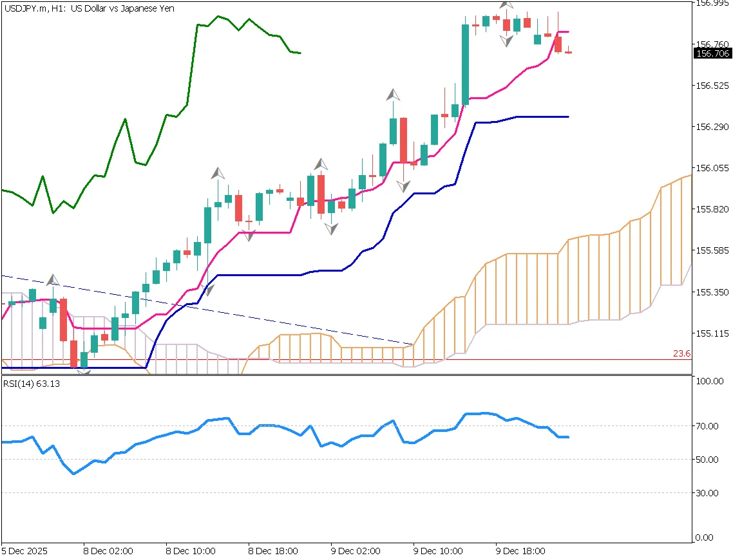This screenshot has width=742, height=560.
Task: Select the down fractal arrow under the 8 Dec 18:00 red candle
Action: 249,235
